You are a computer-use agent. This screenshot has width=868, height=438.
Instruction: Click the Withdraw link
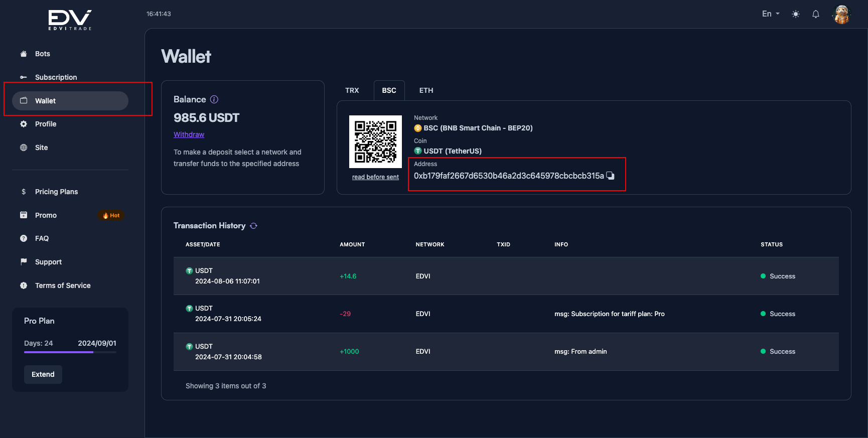[189, 134]
